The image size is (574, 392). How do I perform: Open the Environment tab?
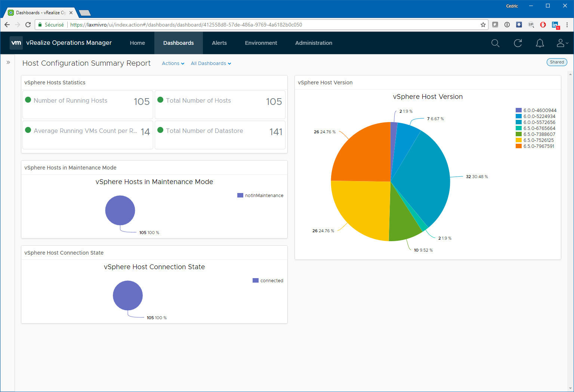[x=261, y=43]
